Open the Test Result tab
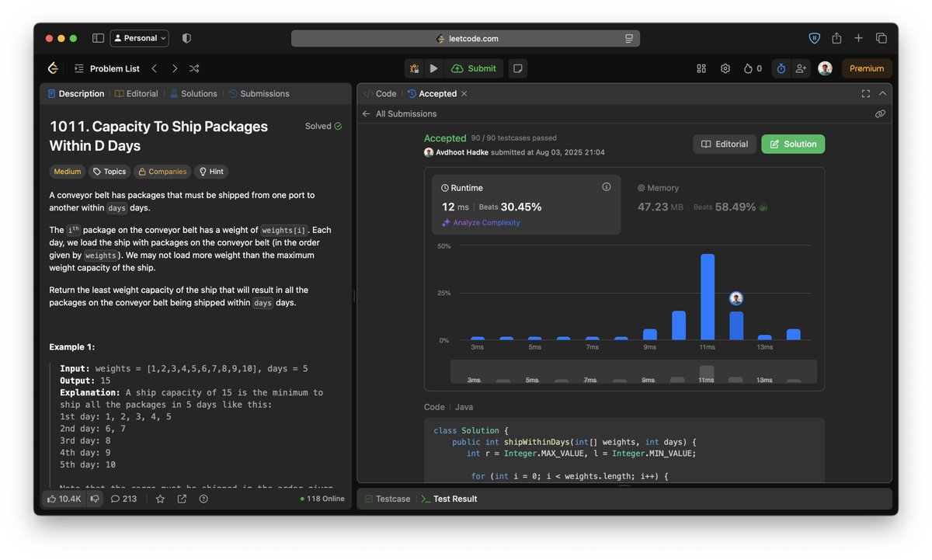 click(x=449, y=499)
